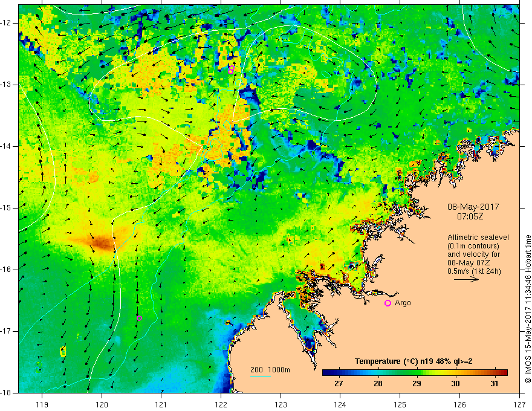Click the 31 color bar tick label

click(x=495, y=384)
